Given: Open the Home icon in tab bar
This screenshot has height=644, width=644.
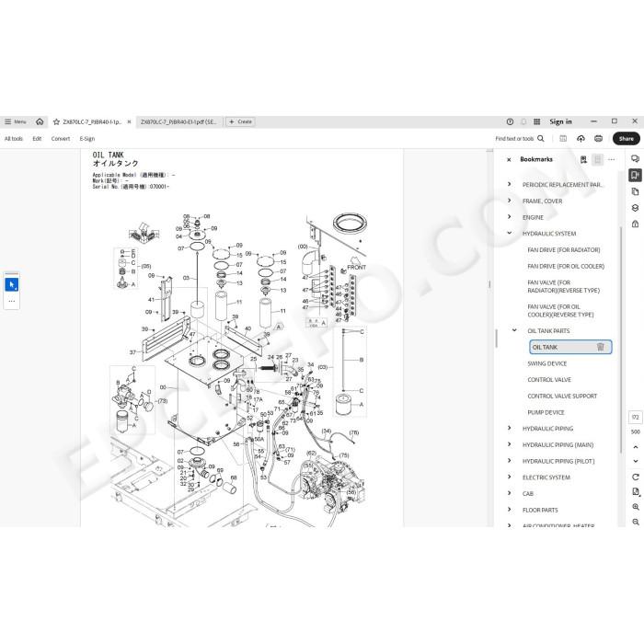Looking at the screenshot, I should (40, 121).
